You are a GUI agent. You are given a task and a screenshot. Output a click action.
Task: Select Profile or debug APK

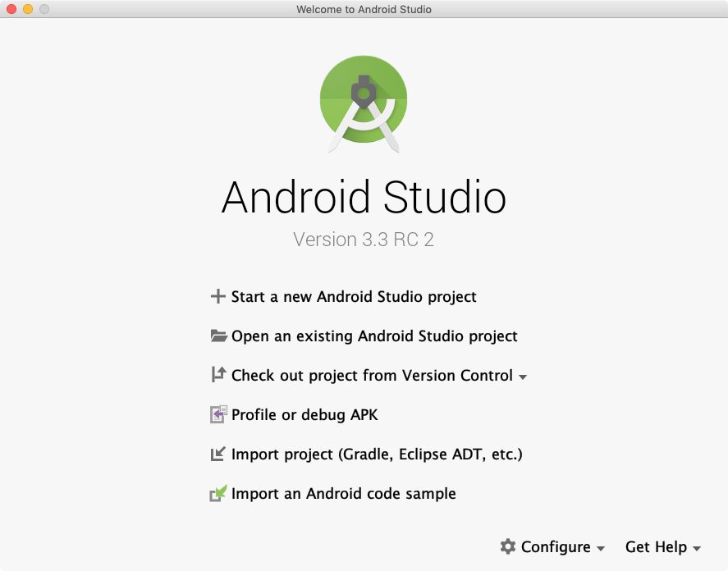pyautogui.click(x=304, y=414)
